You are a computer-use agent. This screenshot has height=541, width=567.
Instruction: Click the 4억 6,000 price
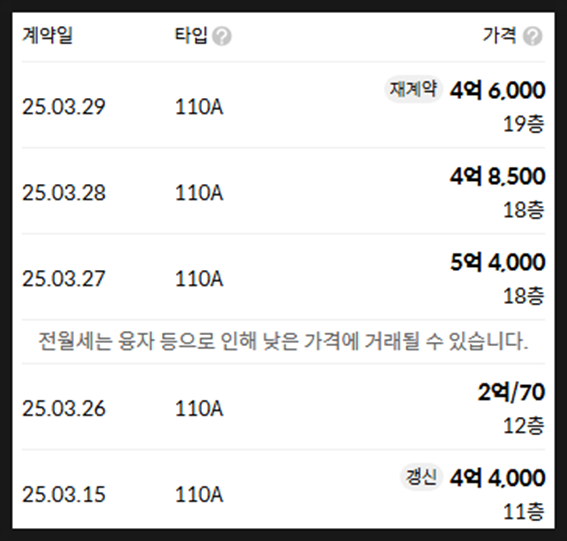click(x=498, y=90)
